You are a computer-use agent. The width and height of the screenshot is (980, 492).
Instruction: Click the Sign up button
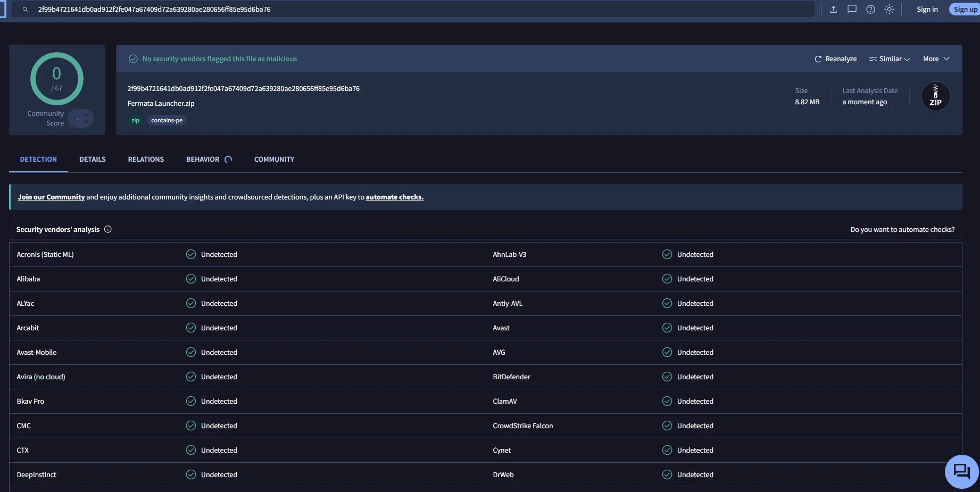(x=965, y=10)
